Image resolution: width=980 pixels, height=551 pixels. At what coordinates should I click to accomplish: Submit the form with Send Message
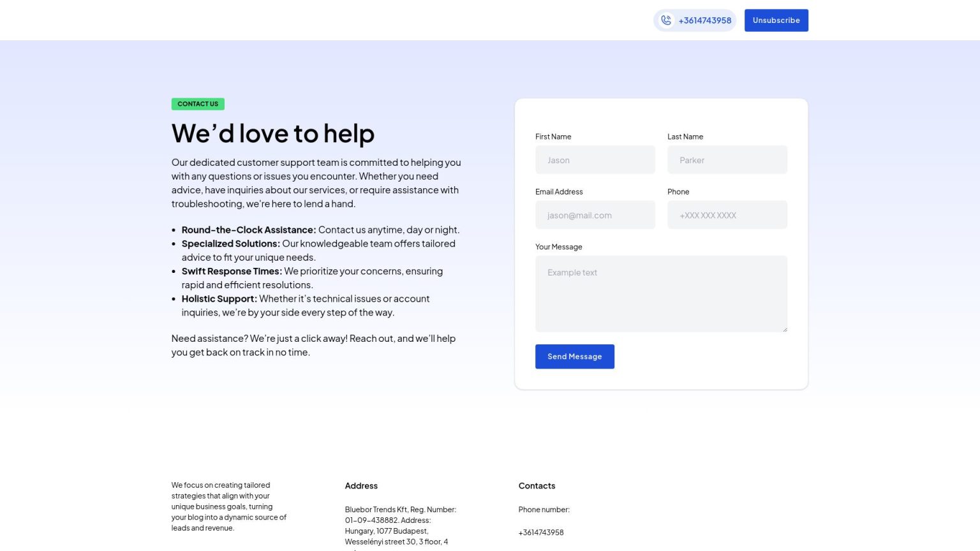pos(574,356)
